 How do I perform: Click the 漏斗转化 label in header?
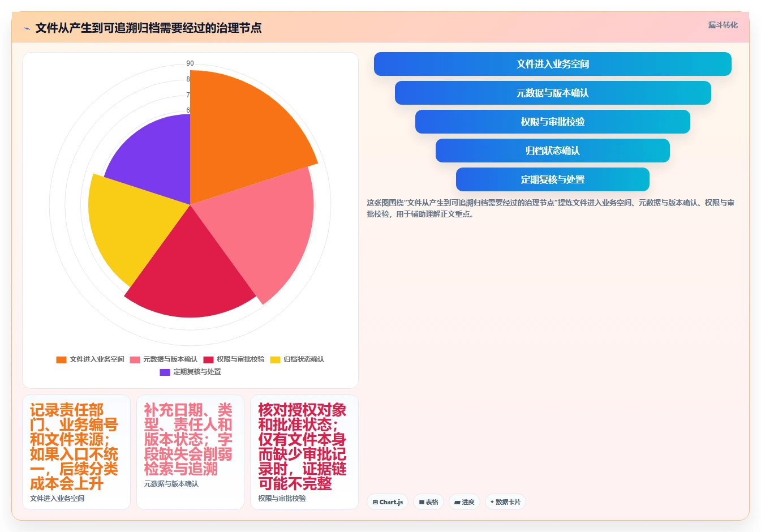(723, 25)
